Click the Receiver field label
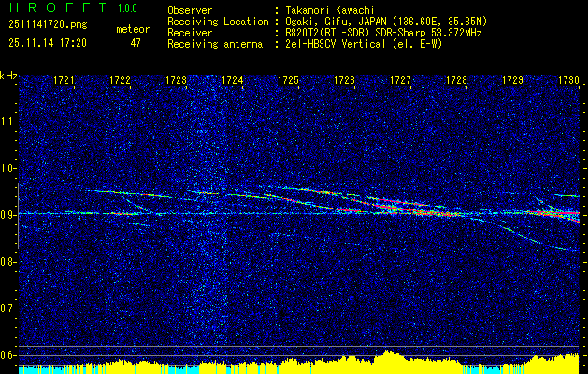Image resolution: width=588 pixels, height=374 pixels. click(190, 33)
